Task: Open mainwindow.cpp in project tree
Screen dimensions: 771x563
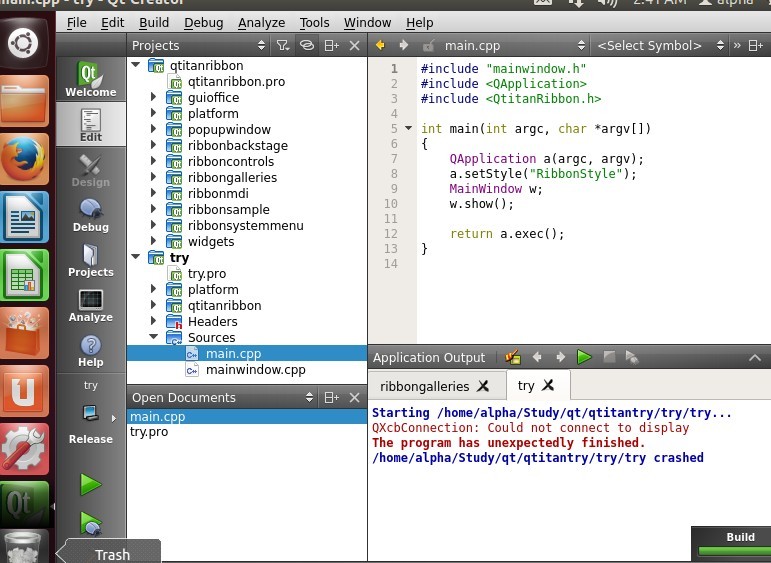Action: pos(255,370)
